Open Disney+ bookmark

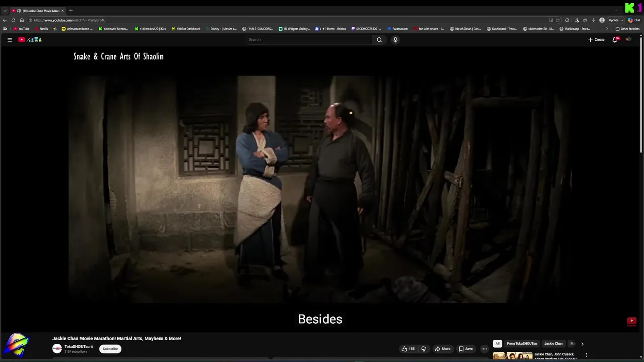click(221, 29)
